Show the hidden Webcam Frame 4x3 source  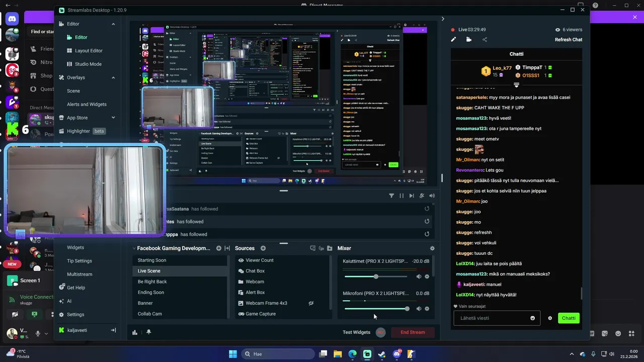(311, 303)
